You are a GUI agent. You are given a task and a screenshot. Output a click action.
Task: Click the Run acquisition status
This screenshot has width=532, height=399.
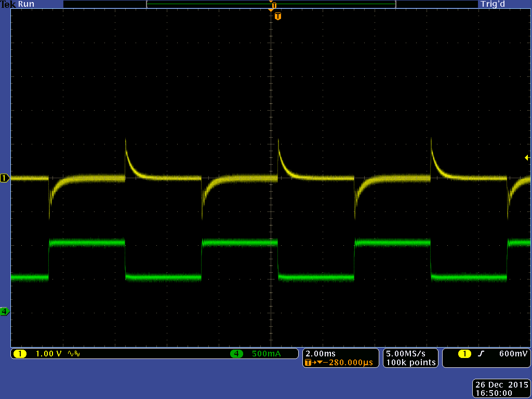(26, 4)
